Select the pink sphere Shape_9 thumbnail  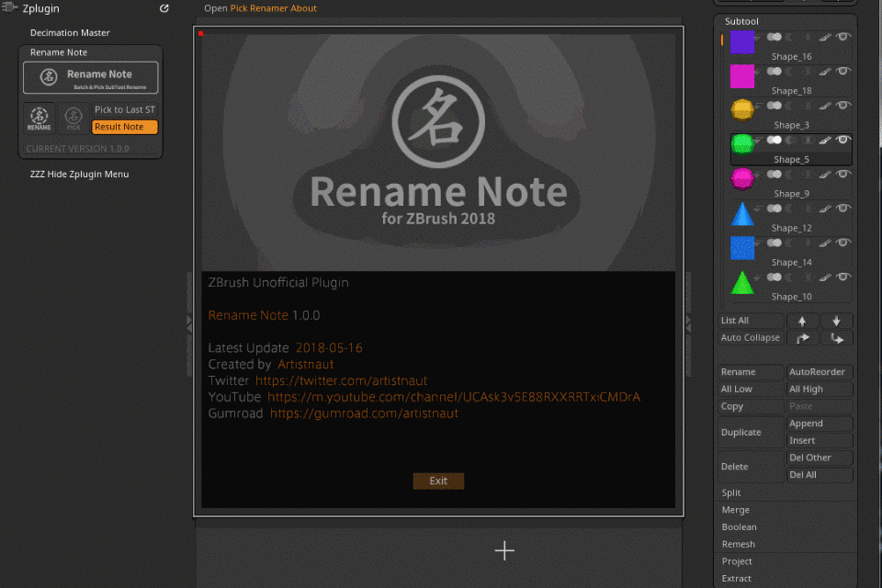[x=742, y=179]
